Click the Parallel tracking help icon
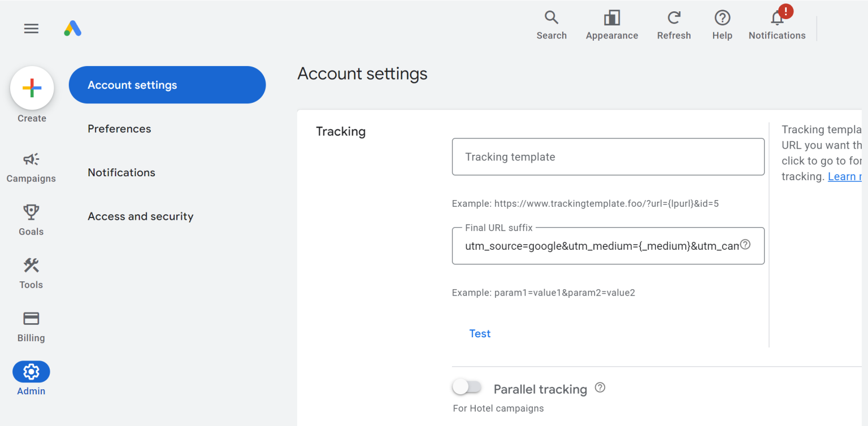The height and width of the screenshot is (426, 868). (x=600, y=388)
